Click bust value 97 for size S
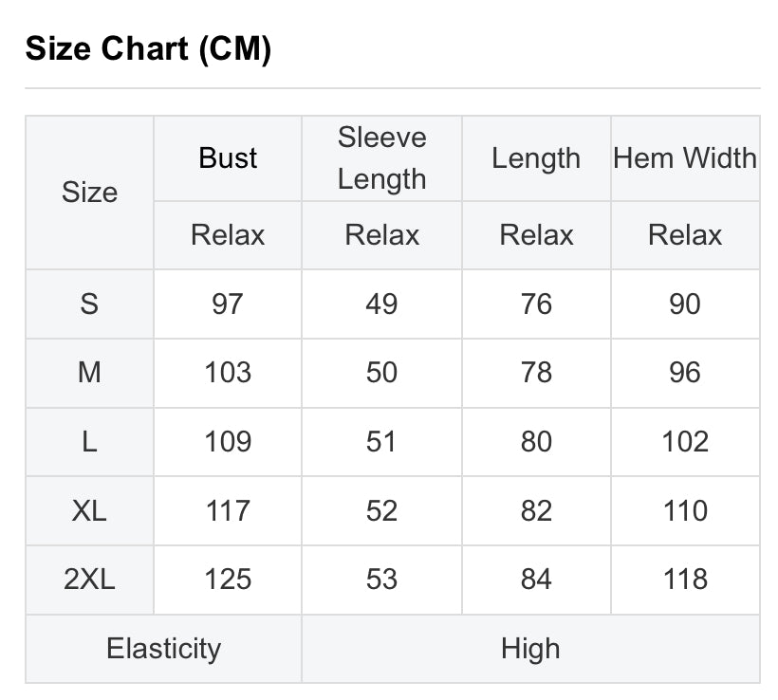This screenshot has width=778, height=700. coord(228,304)
